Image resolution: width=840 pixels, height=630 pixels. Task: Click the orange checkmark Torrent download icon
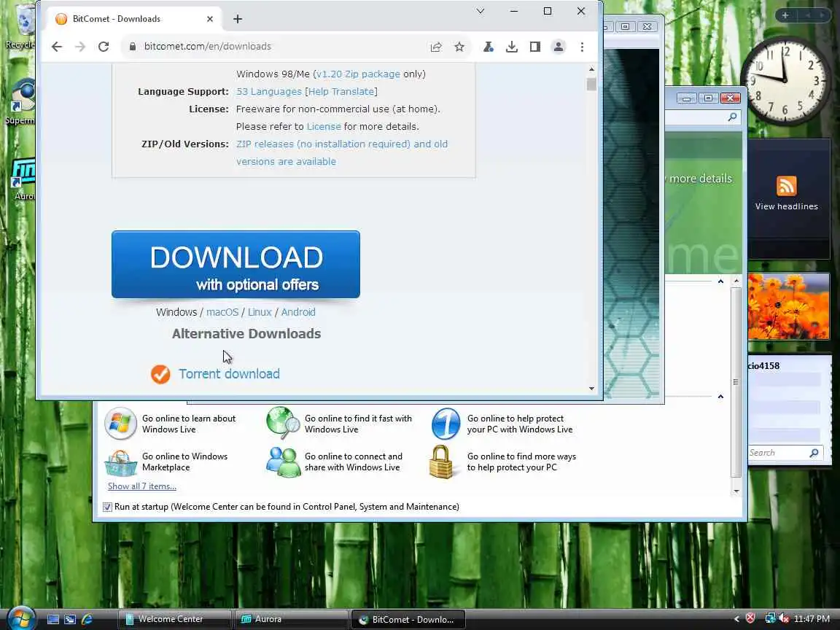click(160, 374)
